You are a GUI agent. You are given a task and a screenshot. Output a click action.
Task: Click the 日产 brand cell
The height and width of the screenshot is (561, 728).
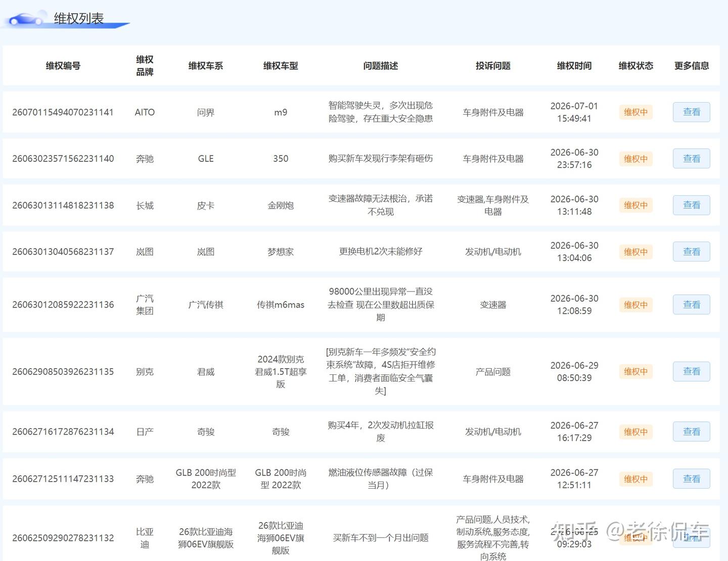145,432
